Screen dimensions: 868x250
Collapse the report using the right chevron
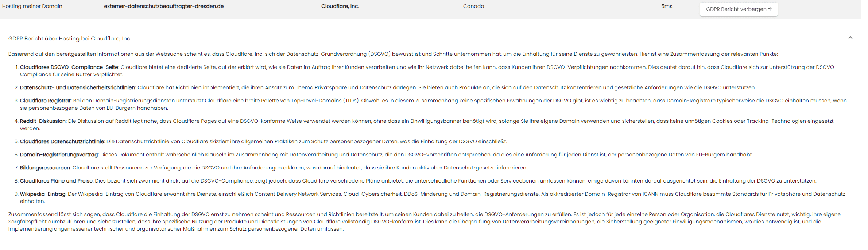pyautogui.click(x=850, y=38)
